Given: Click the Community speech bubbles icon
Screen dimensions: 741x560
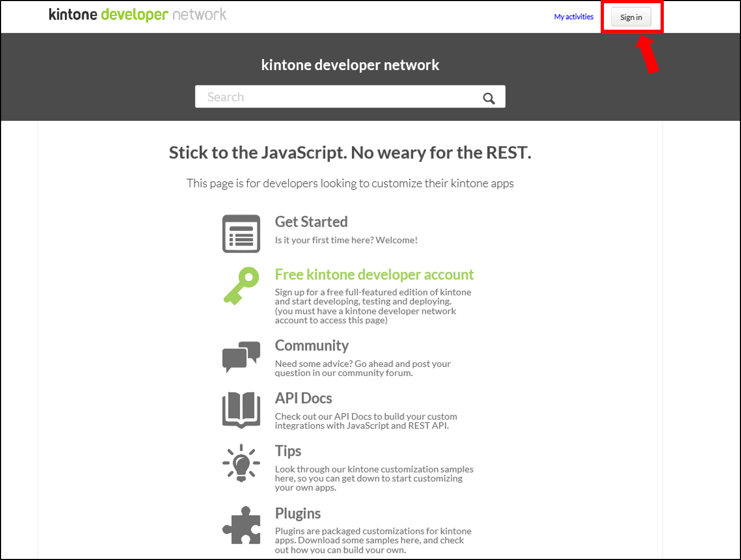Looking at the screenshot, I should [241, 356].
